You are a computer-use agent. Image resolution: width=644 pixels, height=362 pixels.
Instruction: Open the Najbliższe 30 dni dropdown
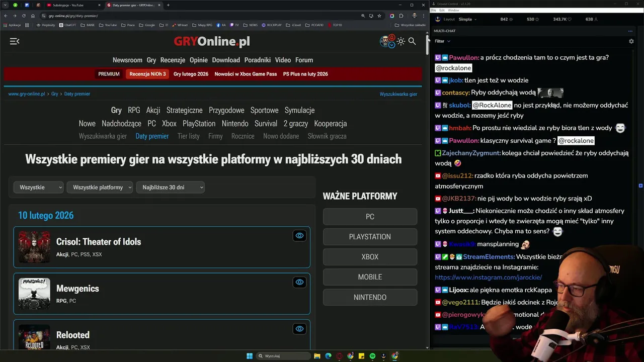(x=171, y=187)
